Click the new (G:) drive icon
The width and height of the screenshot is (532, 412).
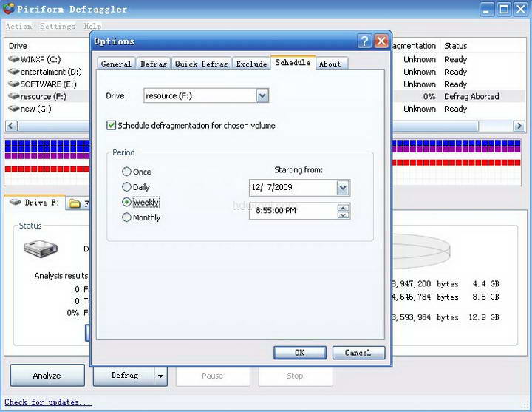click(x=13, y=109)
